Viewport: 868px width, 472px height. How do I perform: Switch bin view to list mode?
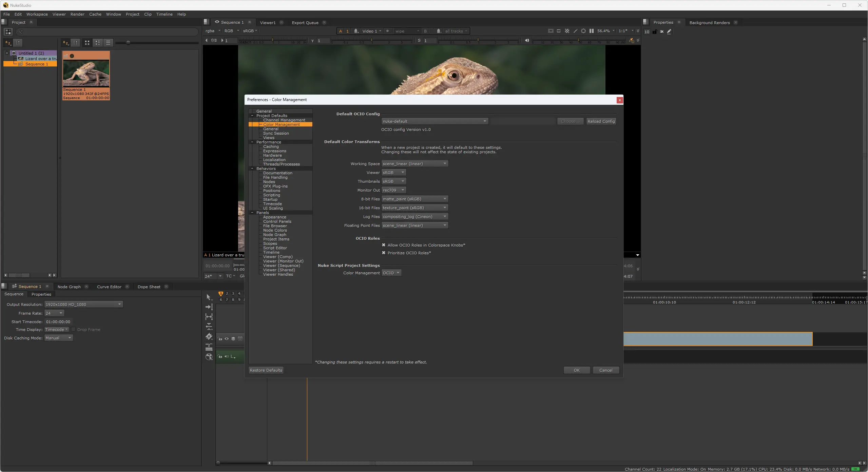point(108,43)
